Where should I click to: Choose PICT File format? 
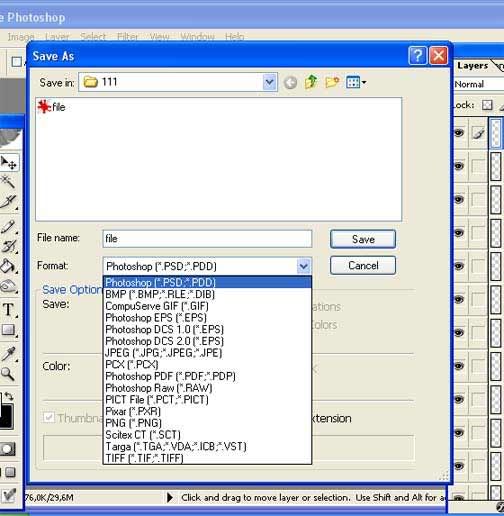[x=207, y=399]
